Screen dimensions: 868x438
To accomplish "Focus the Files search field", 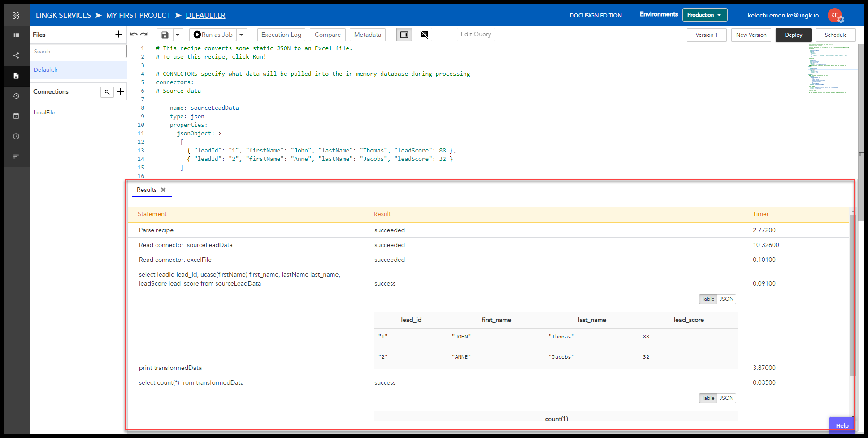I will 78,52.
